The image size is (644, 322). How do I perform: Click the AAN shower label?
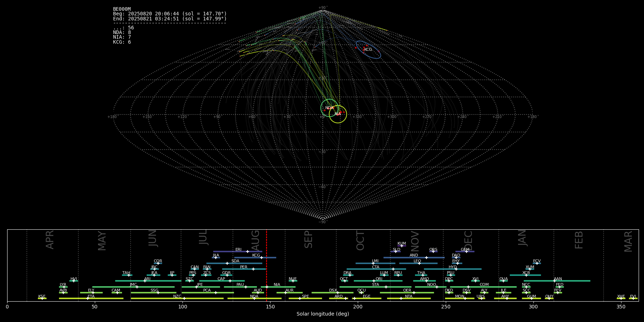(x=558, y=279)
